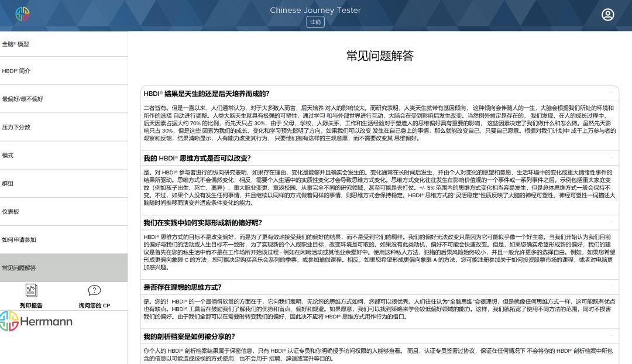Open the user profile account icon
The width and height of the screenshot is (632, 364).
607,15
